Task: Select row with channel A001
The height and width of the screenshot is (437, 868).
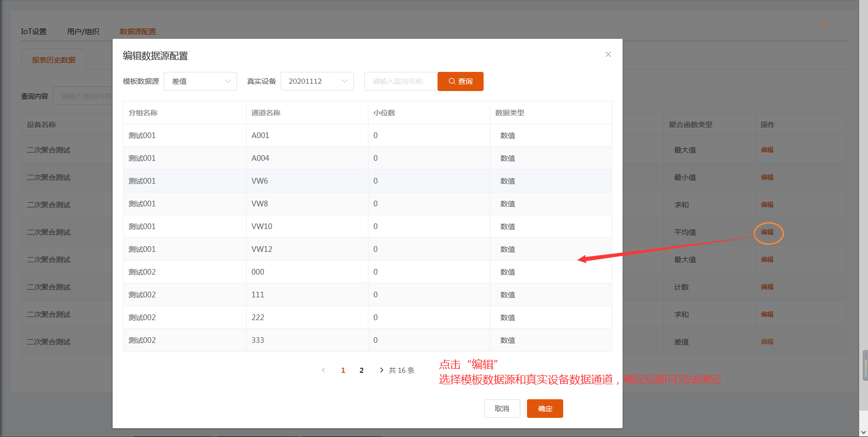Action: 367,135
